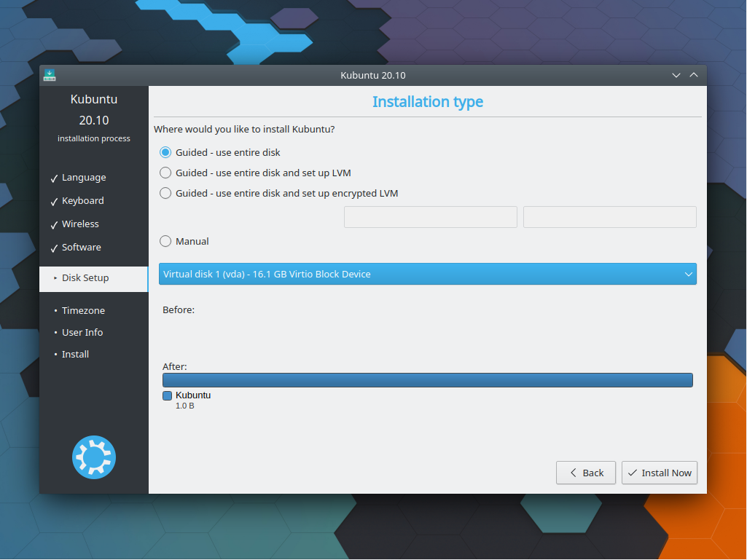Image resolution: width=747 pixels, height=560 pixels.
Task: Click the 'installation process' sidebar text
Action: point(94,138)
